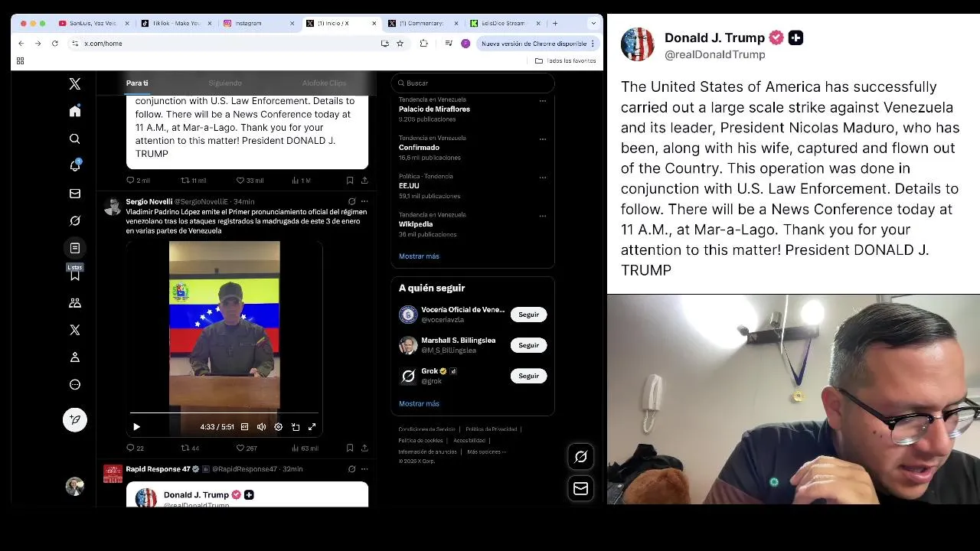Mute the video via the volume icon

(261, 427)
